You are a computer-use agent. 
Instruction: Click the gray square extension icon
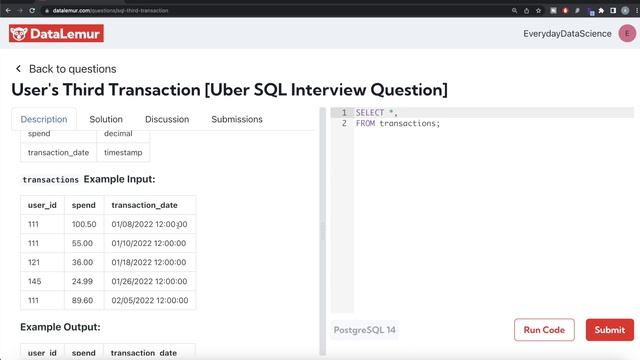553,11
